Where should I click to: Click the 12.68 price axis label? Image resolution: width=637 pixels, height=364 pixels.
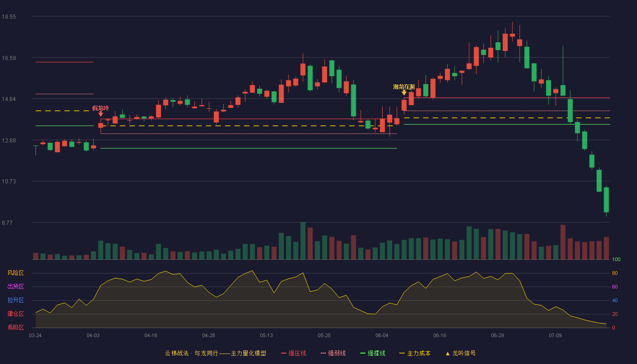click(9, 141)
